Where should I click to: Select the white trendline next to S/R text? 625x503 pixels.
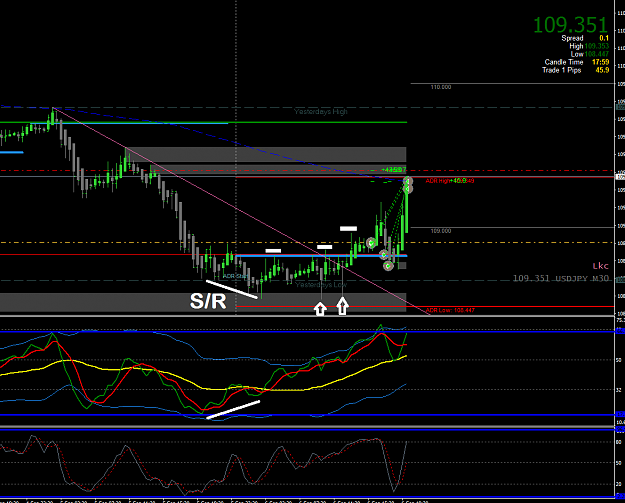pyautogui.click(x=232, y=289)
